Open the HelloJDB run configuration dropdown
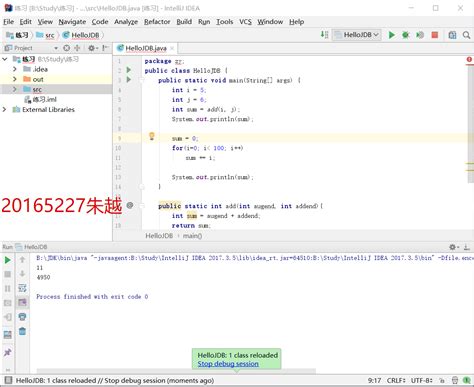Screen dimensions: 474x387 point(357,35)
